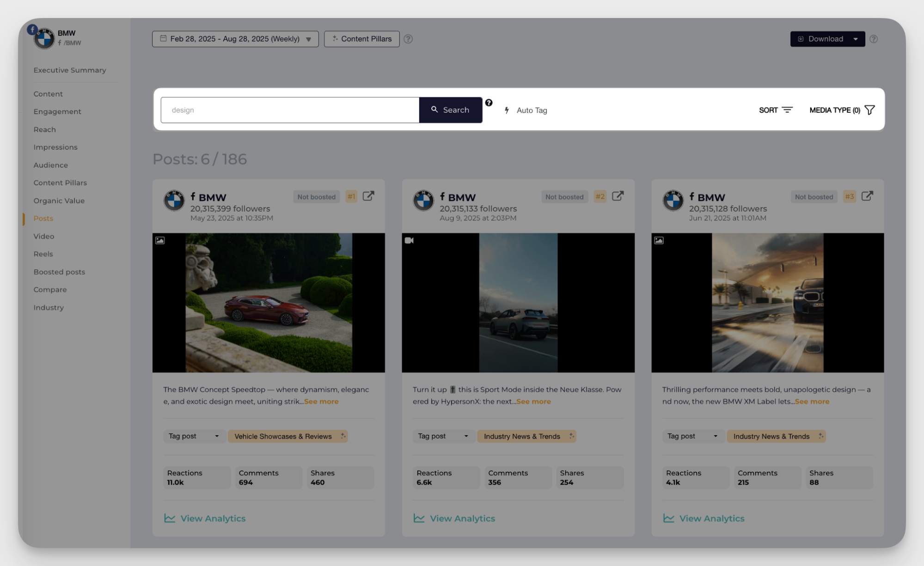Click the design search input field
Viewport: 924px width, 566px height.
(290, 110)
